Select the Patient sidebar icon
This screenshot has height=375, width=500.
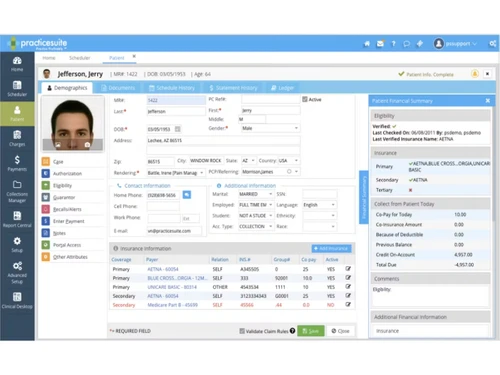(17, 114)
